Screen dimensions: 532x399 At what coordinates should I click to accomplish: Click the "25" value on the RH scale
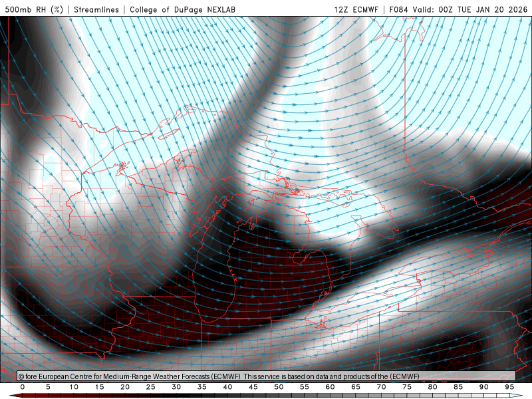tap(151, 387)
